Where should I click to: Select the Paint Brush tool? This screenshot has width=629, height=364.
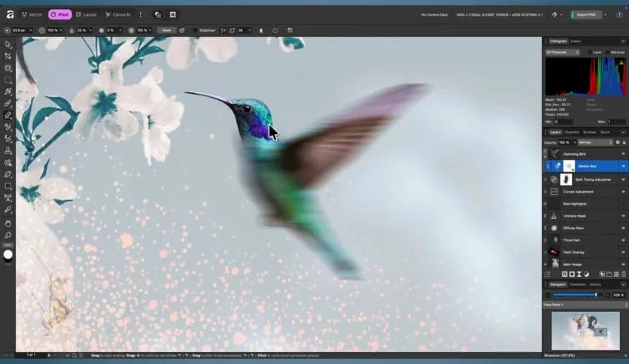coord(8,104)
